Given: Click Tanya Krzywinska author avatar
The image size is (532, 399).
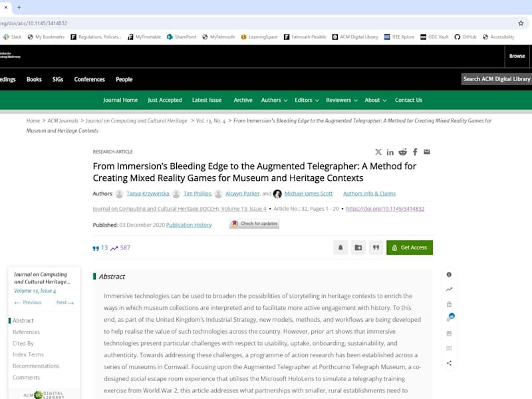Looking at the screenshot, I should (119, 194).
